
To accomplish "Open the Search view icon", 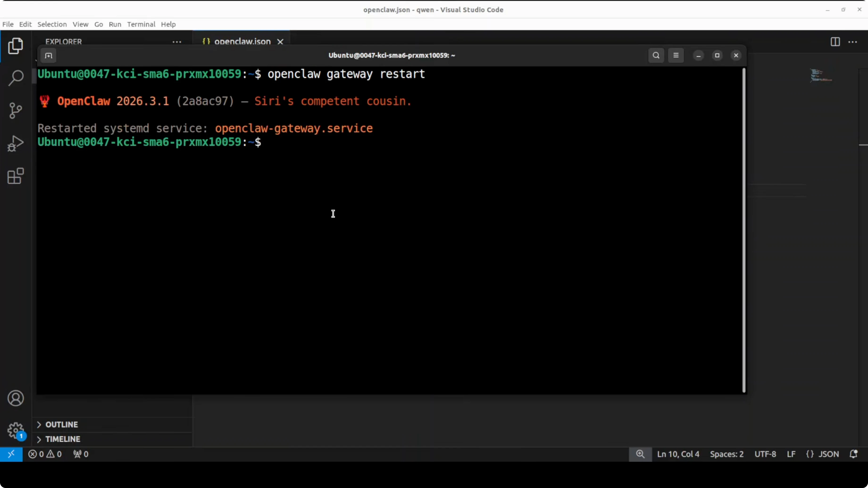I will [16, 78].
